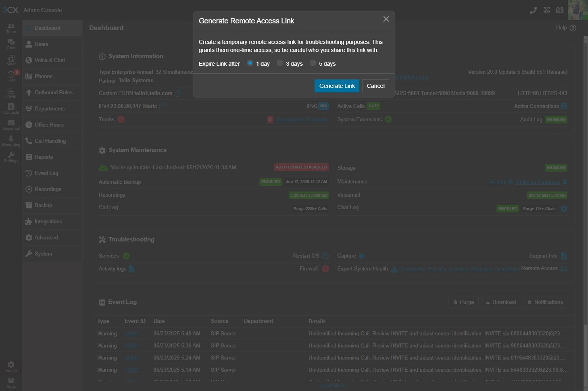Open the Panel icon in the left rail
This screenshot has height=391, width=588.
11,92
